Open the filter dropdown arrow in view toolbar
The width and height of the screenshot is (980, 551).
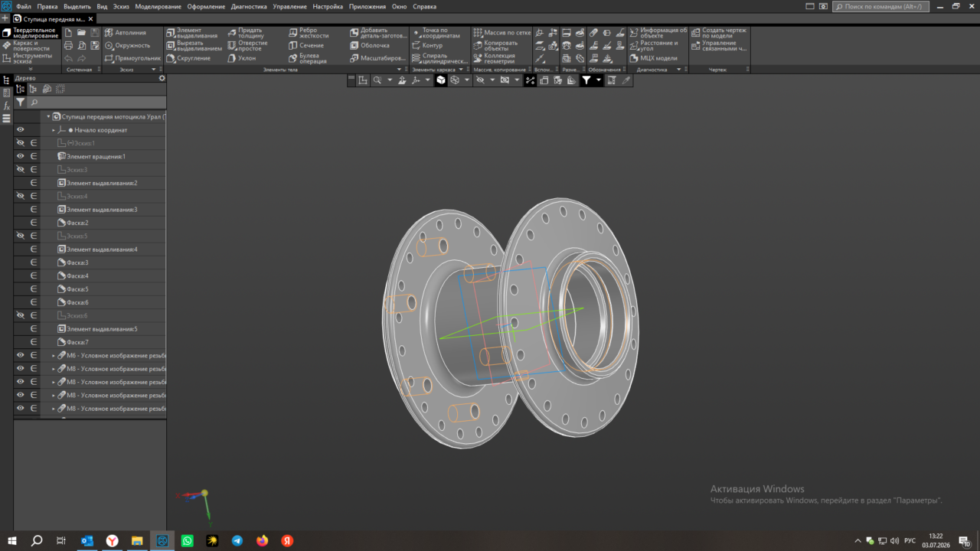(599, 80)
